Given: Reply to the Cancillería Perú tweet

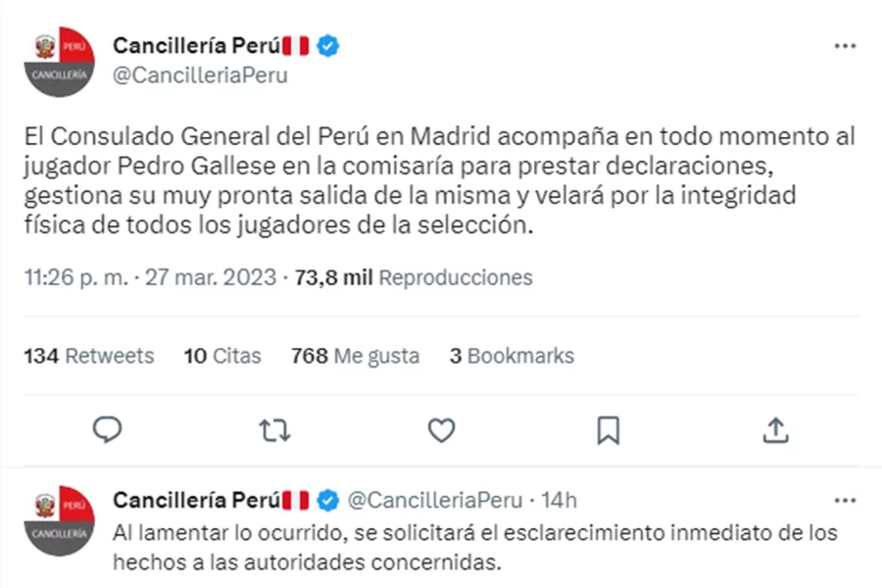Looking at the screenshot, I should click(x=108, y=429).
